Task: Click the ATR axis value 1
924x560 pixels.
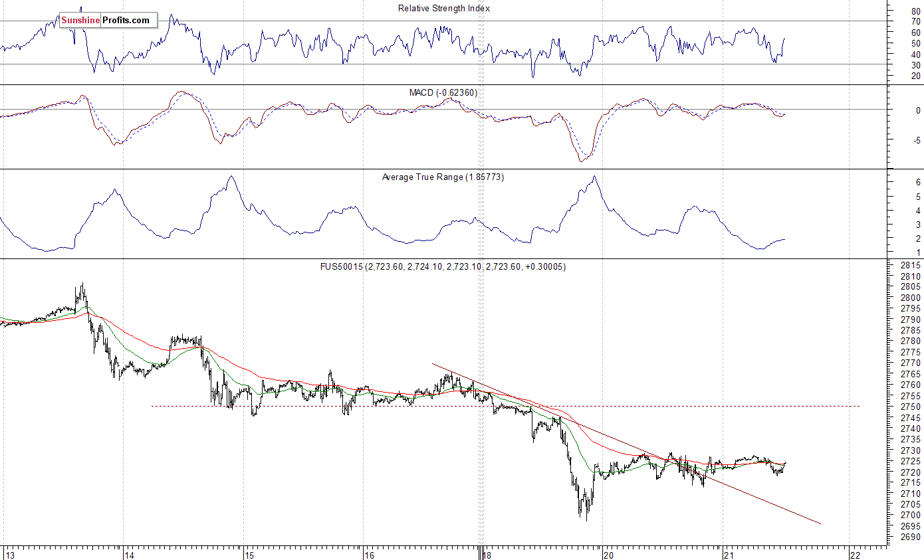Action: pos(918,252)
